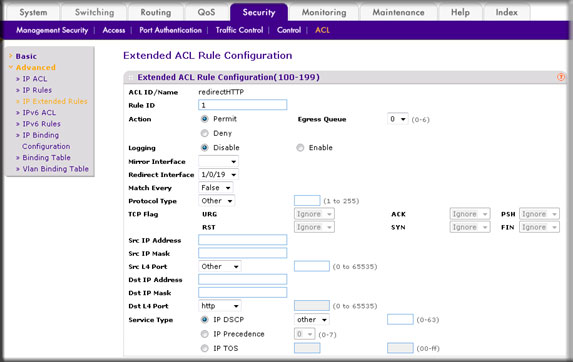Open the help icon in the panel header

561,77
